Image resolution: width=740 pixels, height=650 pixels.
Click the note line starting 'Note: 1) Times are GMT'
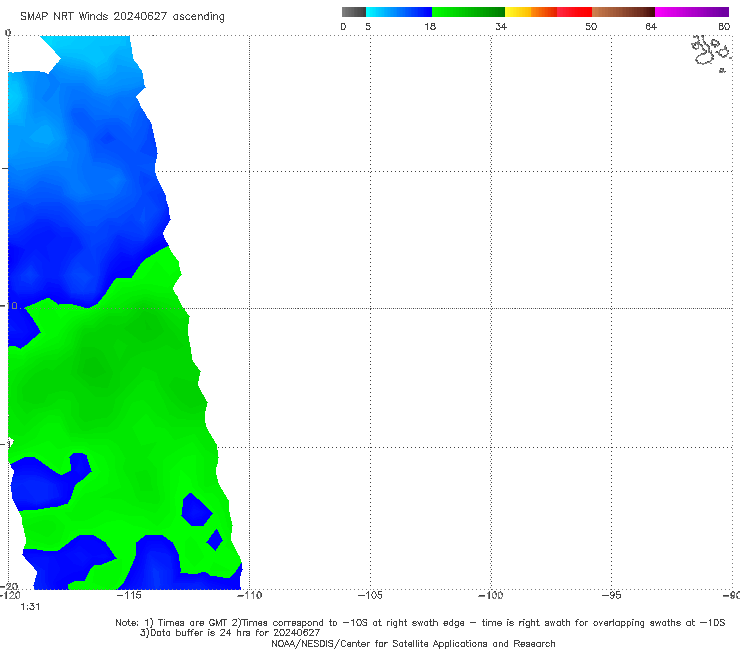(x=420, y=623)
